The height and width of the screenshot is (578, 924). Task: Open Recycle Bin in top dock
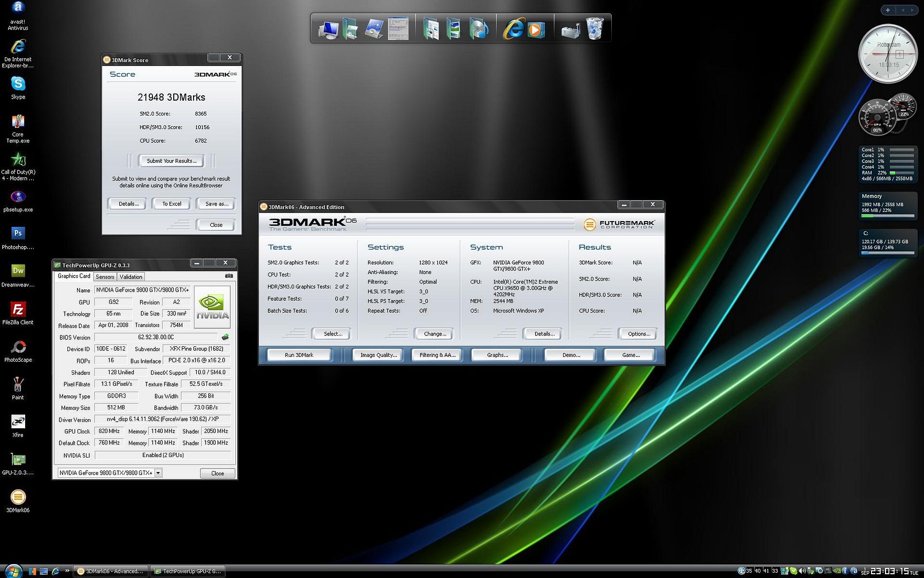pos(595,28)
